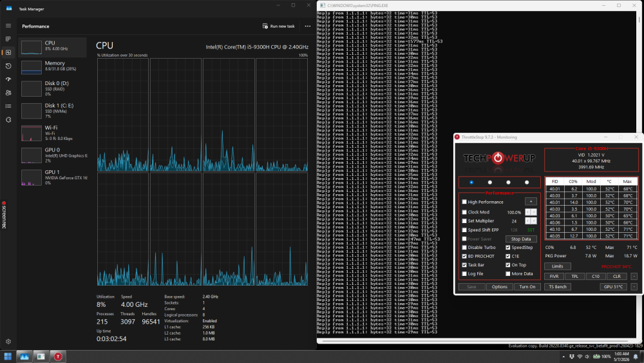Viewport: 644px width, 363px height.
Task: Increase Set Multiplier with the right arrow
Action: 534,221
